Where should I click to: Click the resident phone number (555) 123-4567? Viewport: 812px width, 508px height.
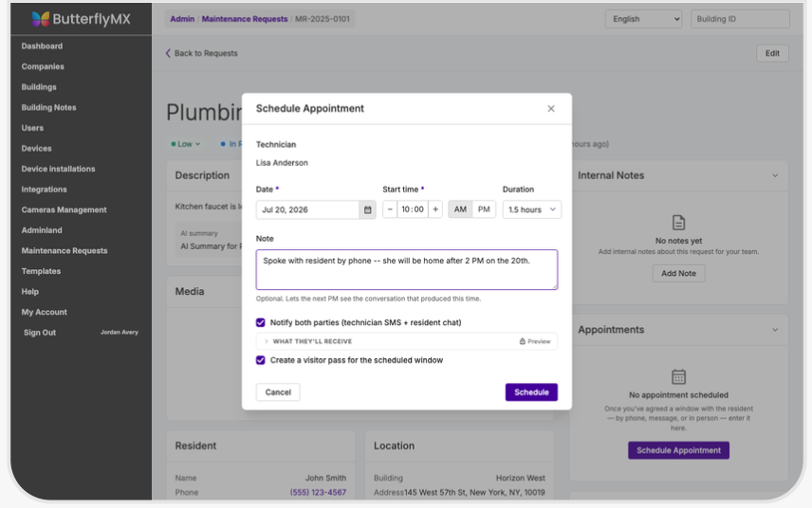[318, 493]
